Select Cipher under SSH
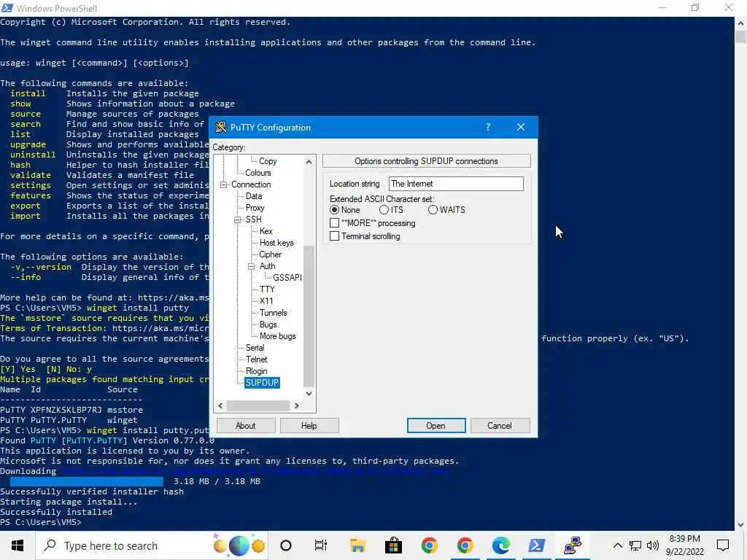Image resolution: width=747 pixels, height=560 pixels. [x=270, y=254]
